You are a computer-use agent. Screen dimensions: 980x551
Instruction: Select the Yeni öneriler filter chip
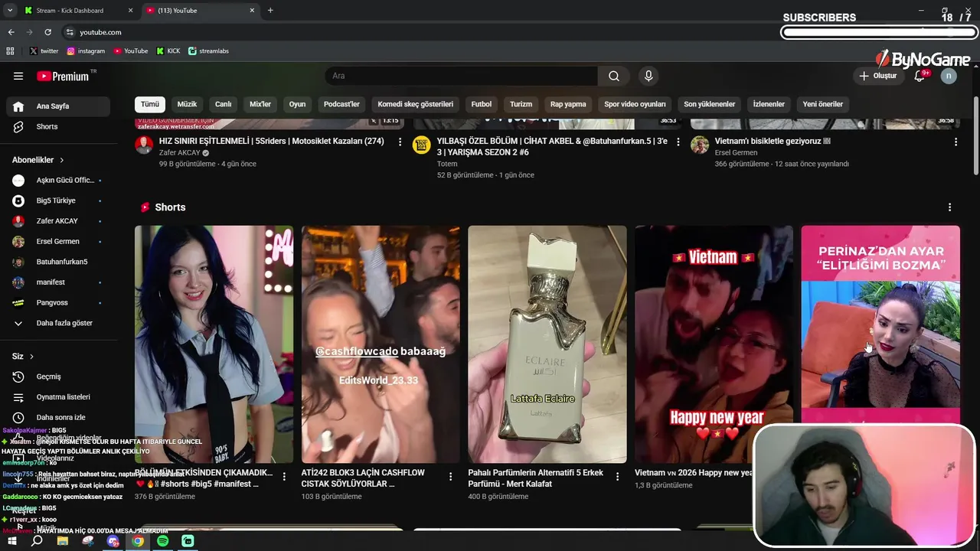point(823,104)
